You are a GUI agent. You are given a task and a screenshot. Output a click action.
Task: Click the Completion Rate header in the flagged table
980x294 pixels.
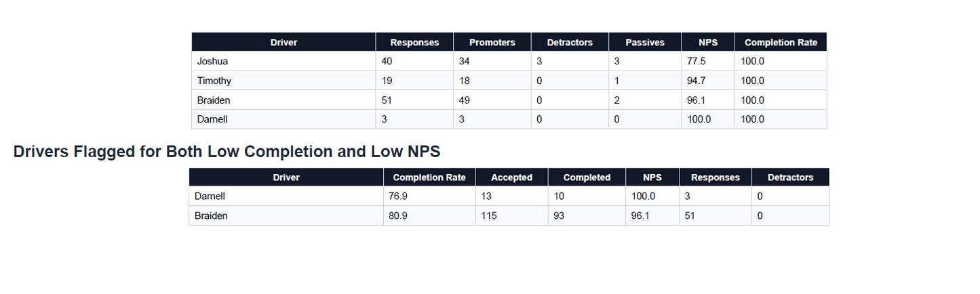point(429,177)
